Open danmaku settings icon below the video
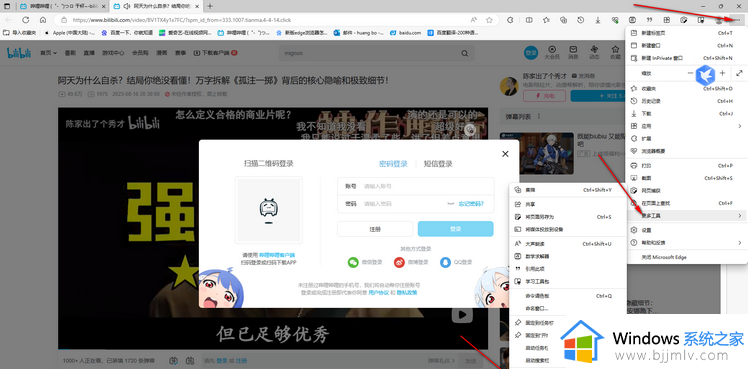Viewport: 749px width, 369px height. click(x=190, y=360)
